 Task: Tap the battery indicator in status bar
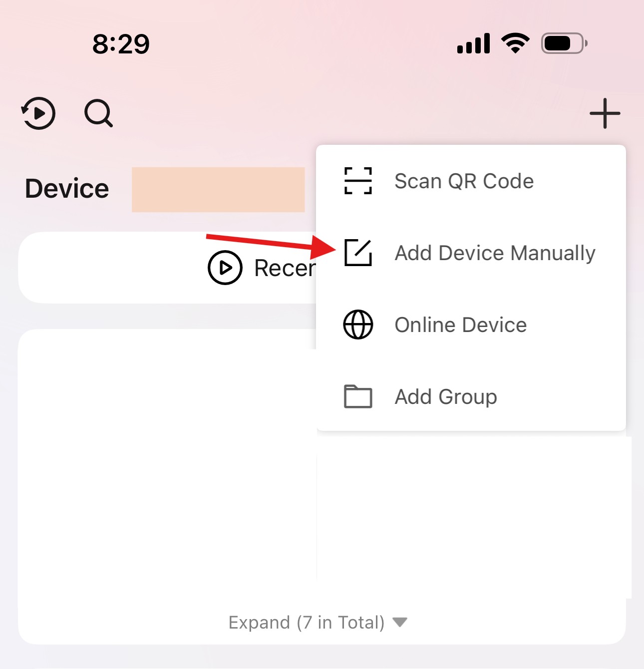pyautogui.click(x=564, y=43)
